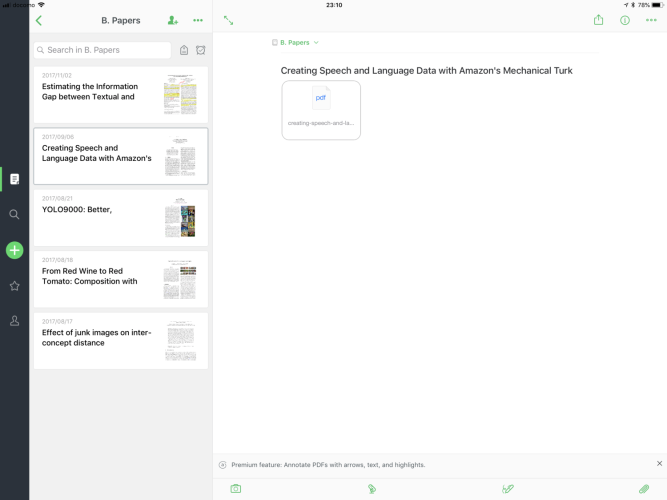Open shortcuts star in sidebar

click(14, 286)
